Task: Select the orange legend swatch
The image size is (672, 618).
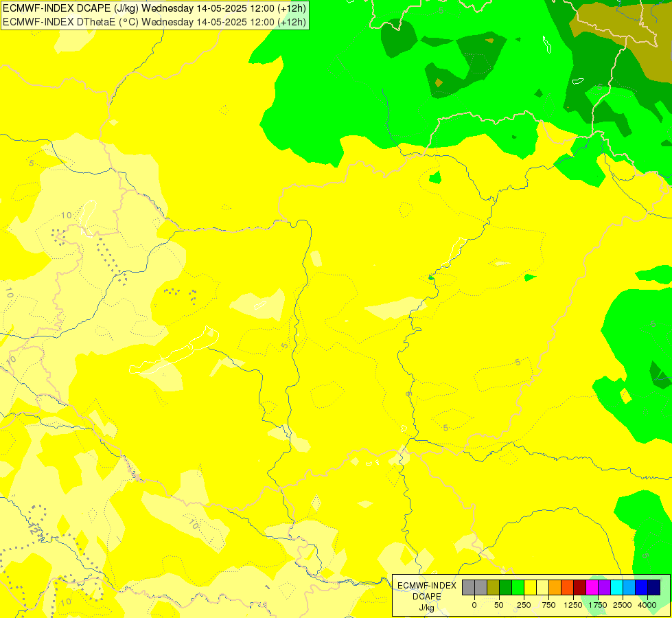Action: [x=555, y=588]
